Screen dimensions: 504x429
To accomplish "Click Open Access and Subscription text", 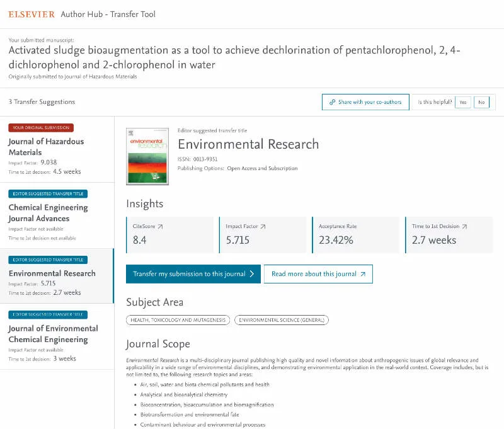I will click(262, 168).
